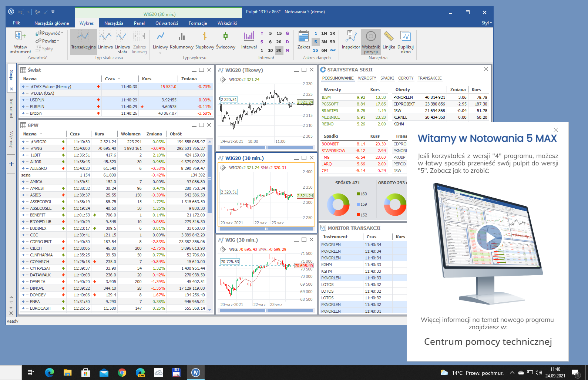Open the notification center icon
This screenshot has height=380, width=588.
576,373
